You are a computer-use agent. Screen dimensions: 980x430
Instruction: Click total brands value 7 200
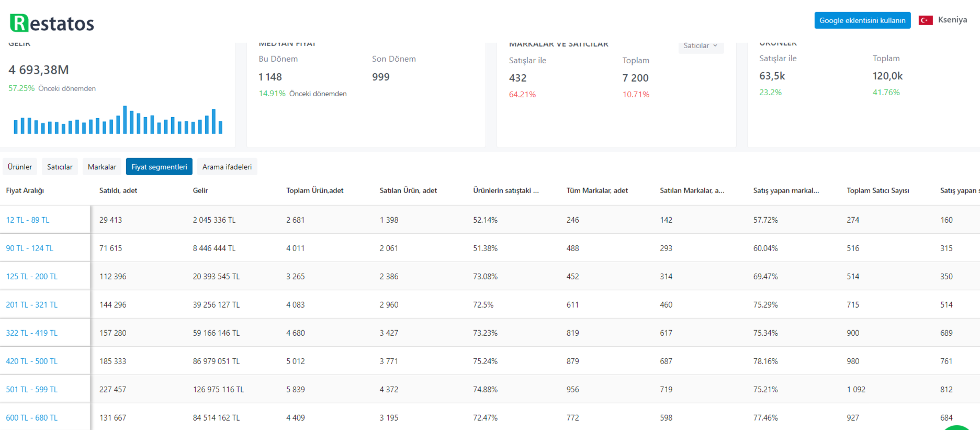(x=635, y=78)
